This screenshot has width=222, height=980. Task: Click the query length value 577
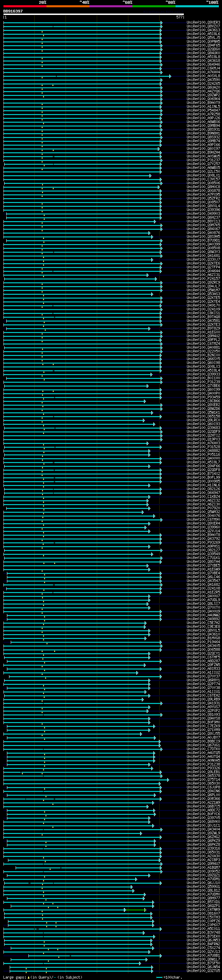click(x=179, y=17)
